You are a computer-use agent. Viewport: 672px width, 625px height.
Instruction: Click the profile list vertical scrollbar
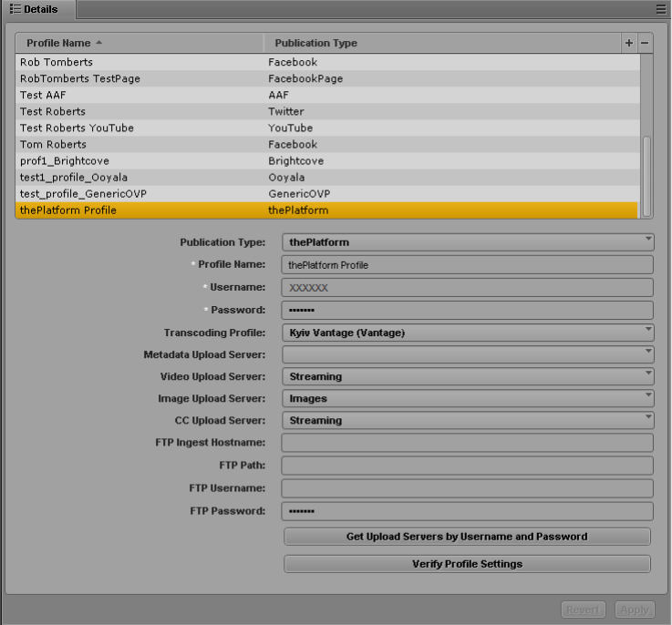point(646,177)
